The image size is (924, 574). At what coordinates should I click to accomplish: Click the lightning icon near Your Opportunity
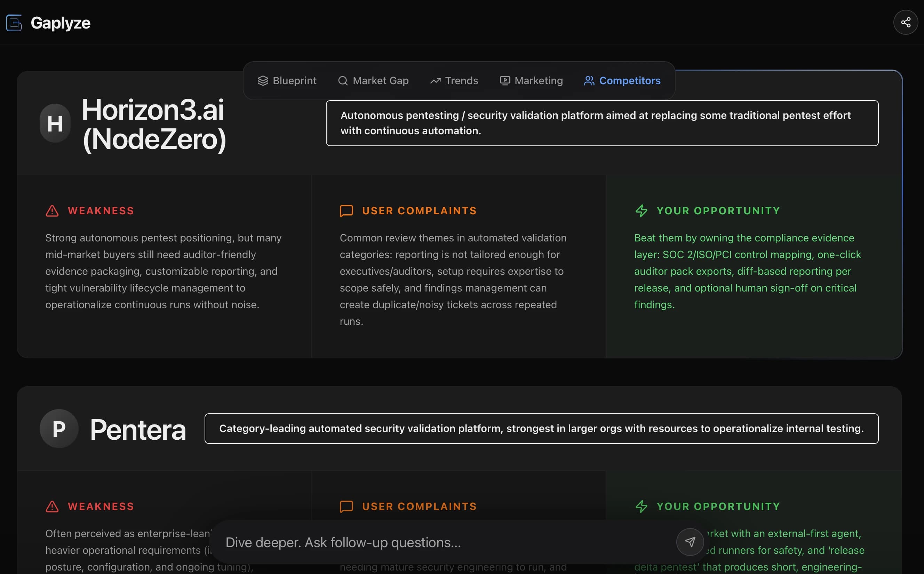coord(642,211)
